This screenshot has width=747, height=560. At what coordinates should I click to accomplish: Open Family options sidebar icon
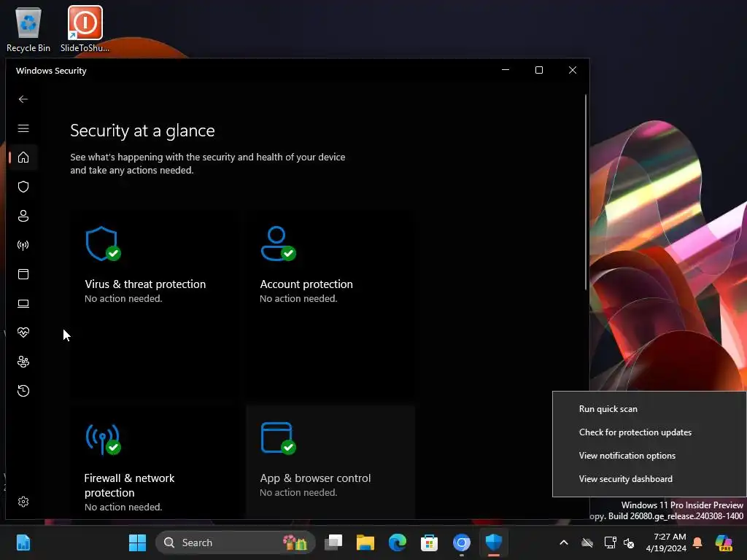coord(23,362)
